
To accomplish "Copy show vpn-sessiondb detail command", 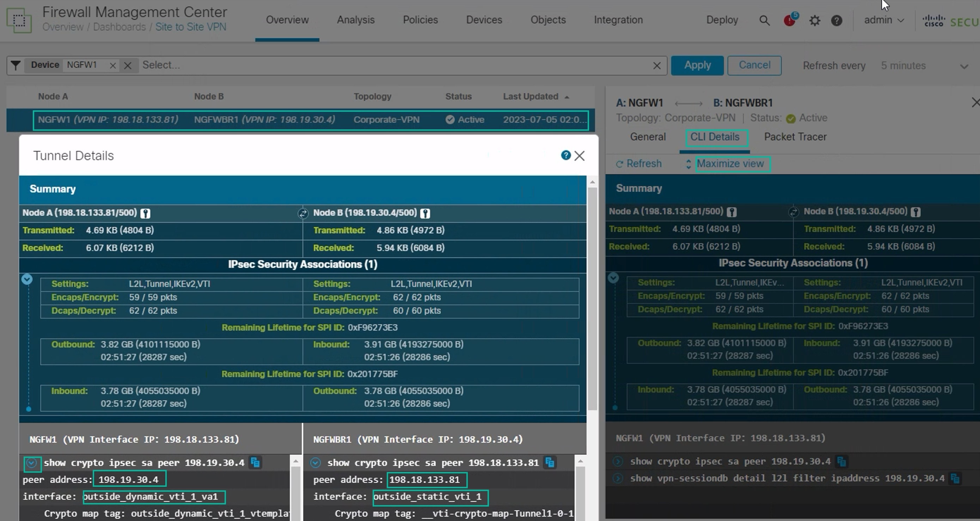I will click(955, 478).
